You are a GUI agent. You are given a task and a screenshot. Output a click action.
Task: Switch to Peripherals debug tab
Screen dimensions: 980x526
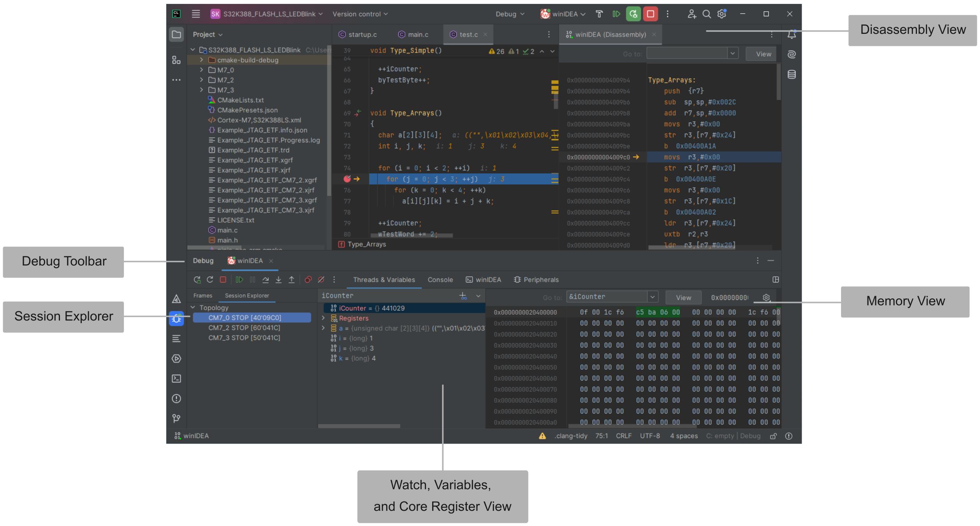pyautogui.click(x=536, y=280)
